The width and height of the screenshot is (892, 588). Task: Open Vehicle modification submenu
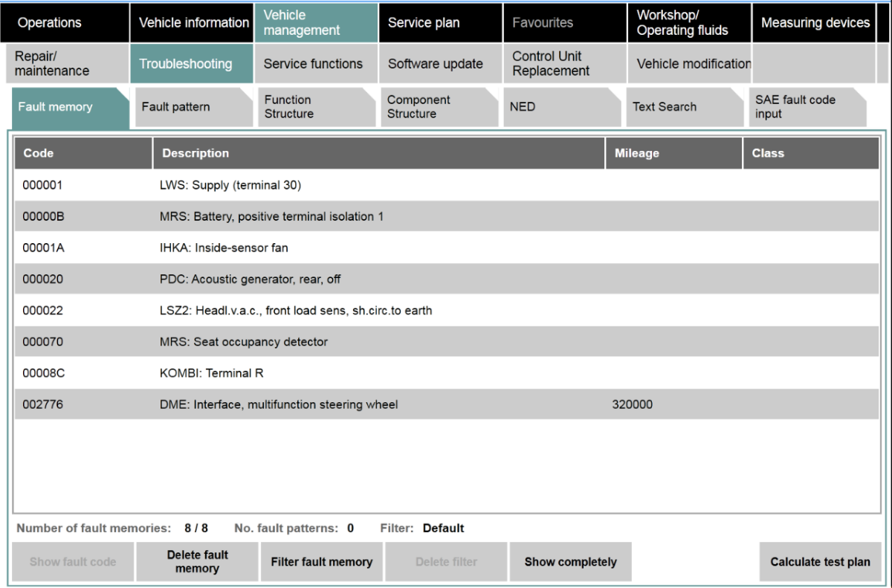tap(689, 63)
